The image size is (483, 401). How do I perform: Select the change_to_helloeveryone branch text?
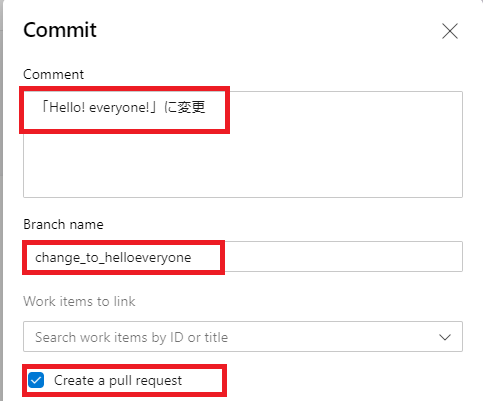tap(113, 257)
